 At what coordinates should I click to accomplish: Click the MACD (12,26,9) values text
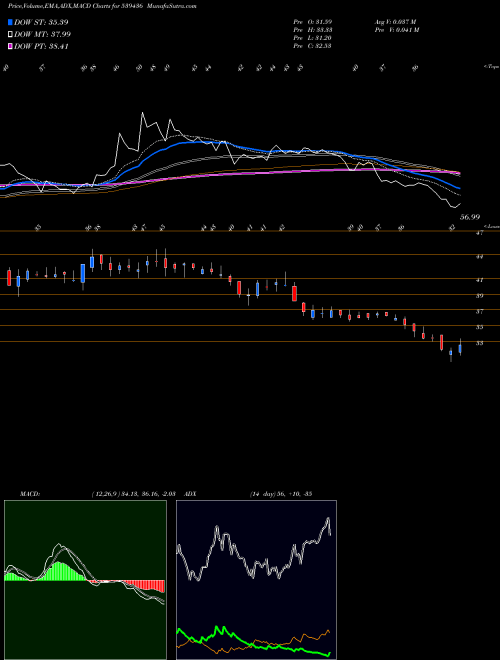coord(133,494)
